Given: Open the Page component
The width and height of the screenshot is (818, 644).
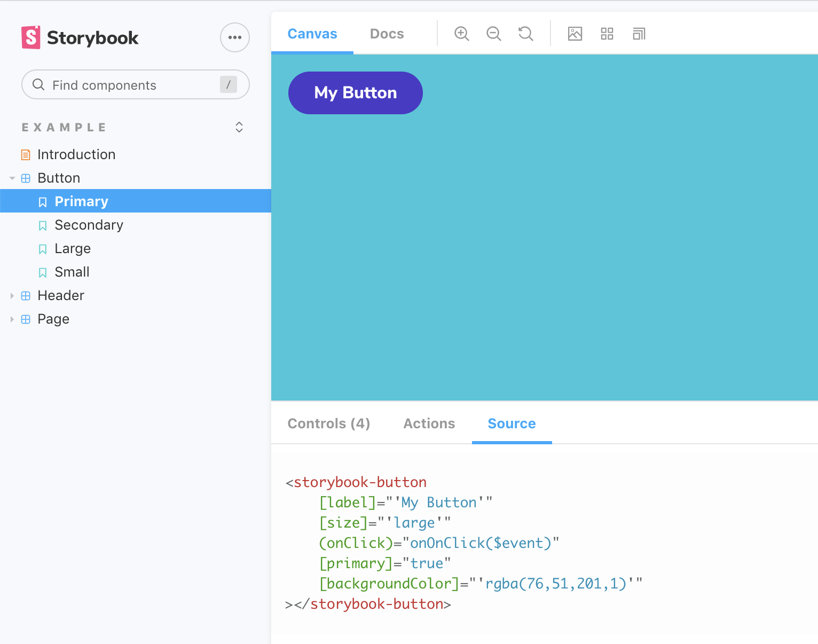Looking at the screenshot, I should tap(53, 319).
